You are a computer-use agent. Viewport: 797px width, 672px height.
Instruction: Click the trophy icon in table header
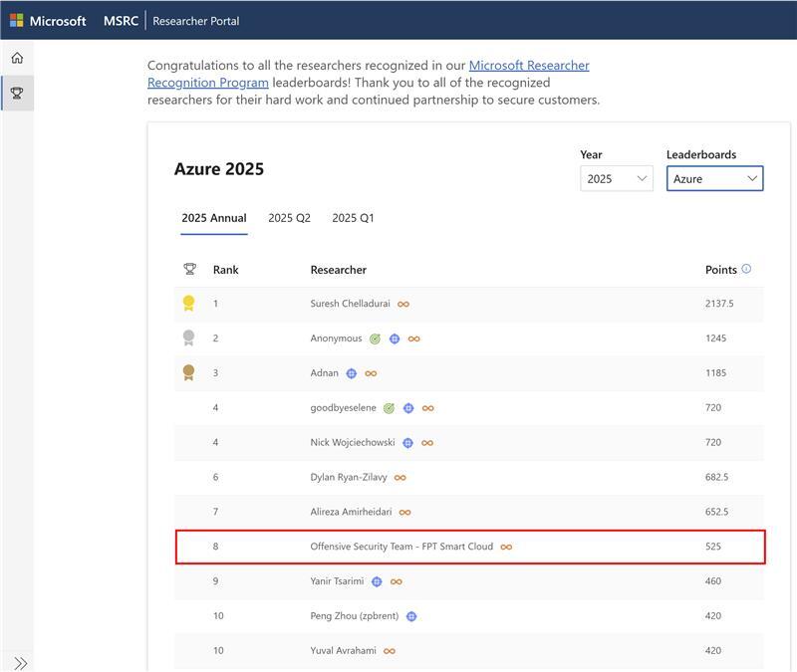pyautogui.click(x=189, y=269)
